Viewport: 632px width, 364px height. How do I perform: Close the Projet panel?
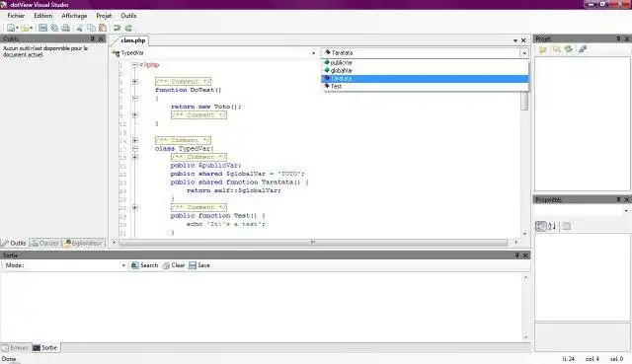[627, 38]
